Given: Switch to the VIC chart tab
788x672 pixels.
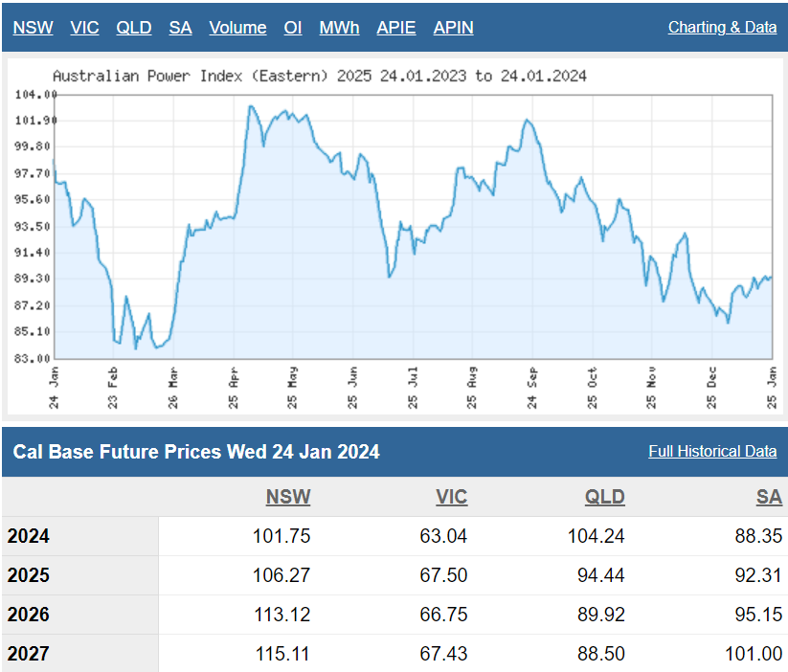Looking at the screenshot, I should 84,28.
